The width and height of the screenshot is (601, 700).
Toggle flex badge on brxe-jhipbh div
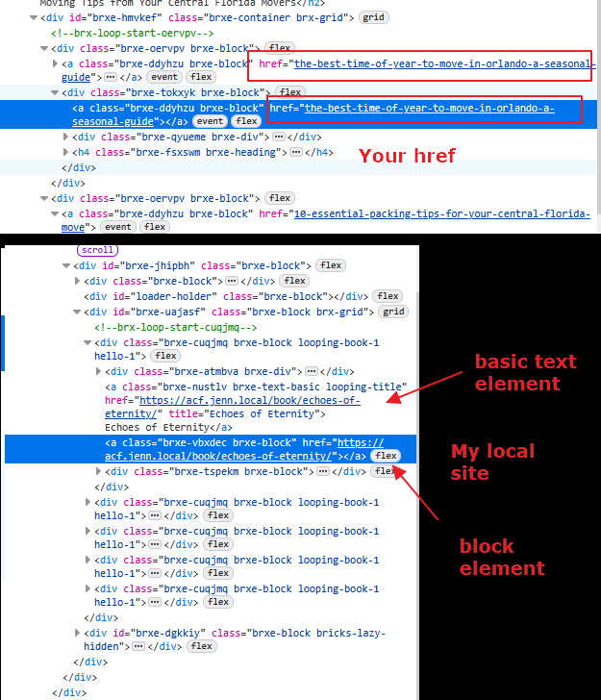(x=332, y=265)
